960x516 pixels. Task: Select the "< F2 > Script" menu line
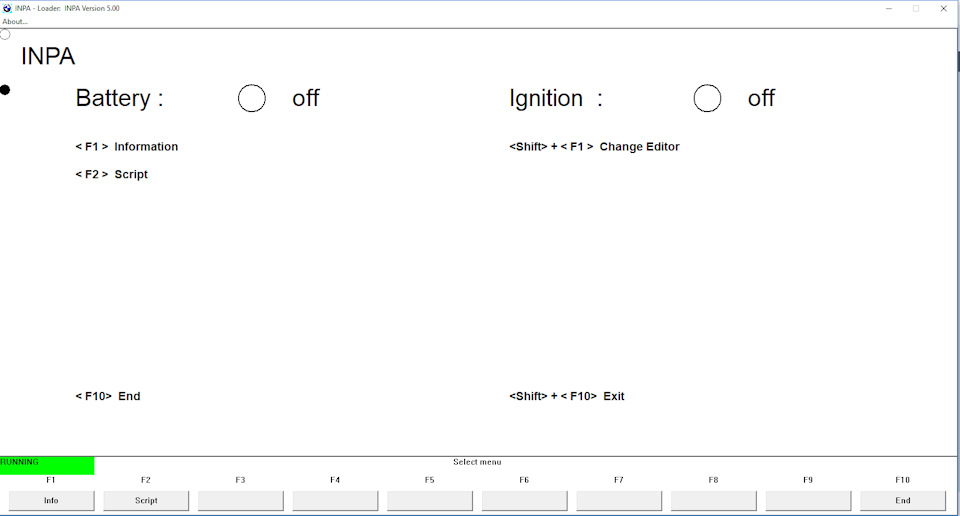[112, 175]
